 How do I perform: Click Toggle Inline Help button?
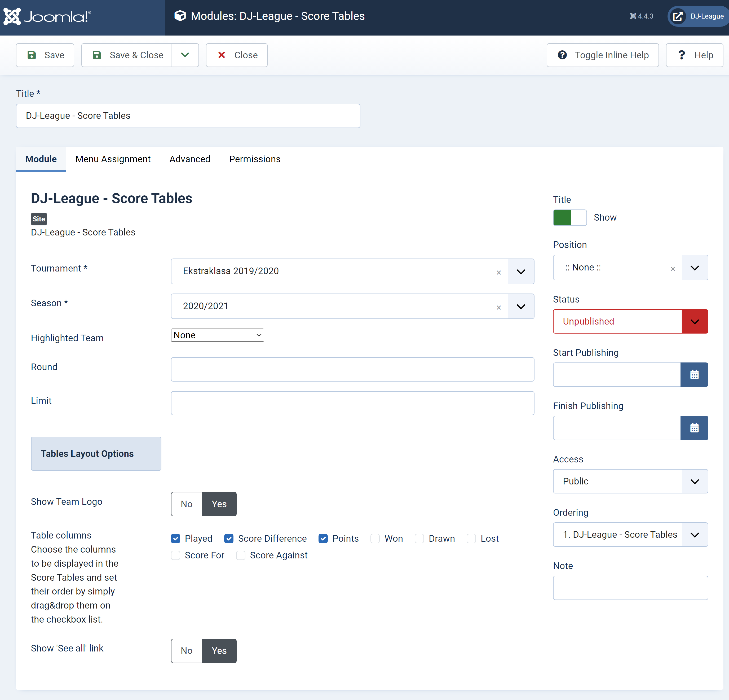pyautogui.click(x=603, y=55)
